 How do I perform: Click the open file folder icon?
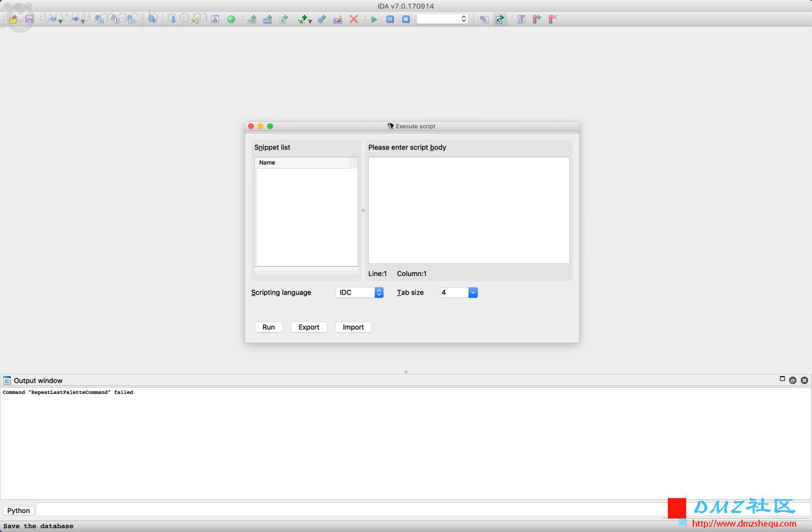pyautogui.click(x=13, y=19)
